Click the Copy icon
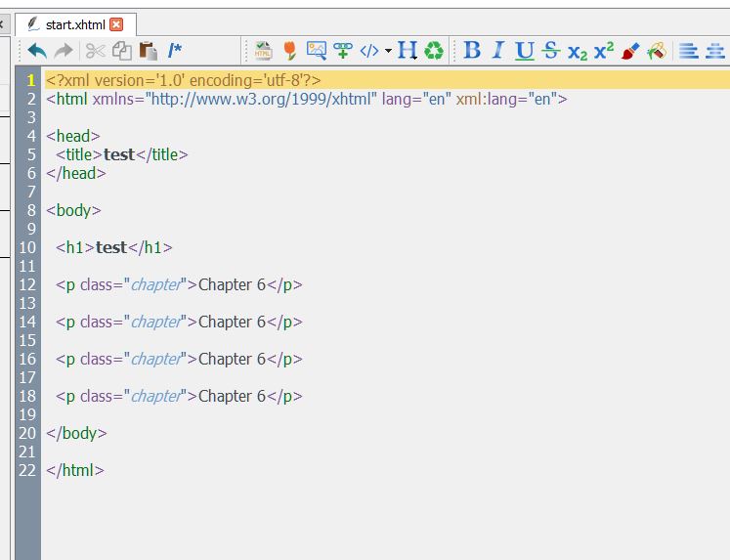The image size is (730, 560). coord(122,50)
